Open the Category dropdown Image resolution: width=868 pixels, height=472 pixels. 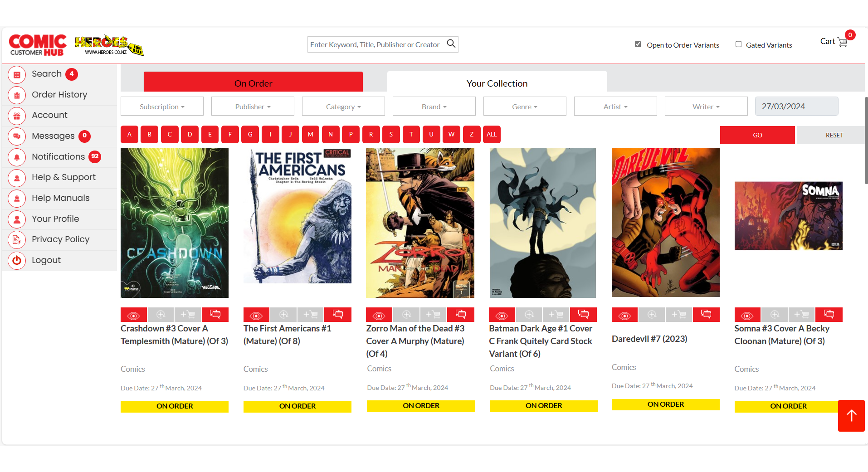(x=343, y=107)
